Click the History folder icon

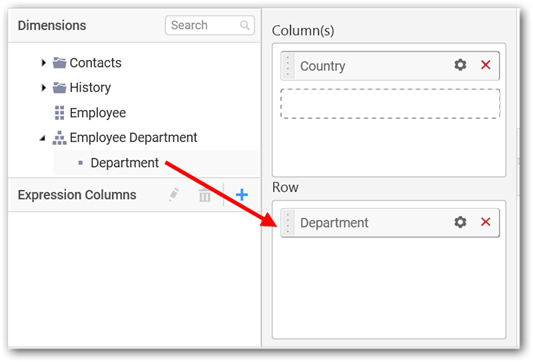59,88
